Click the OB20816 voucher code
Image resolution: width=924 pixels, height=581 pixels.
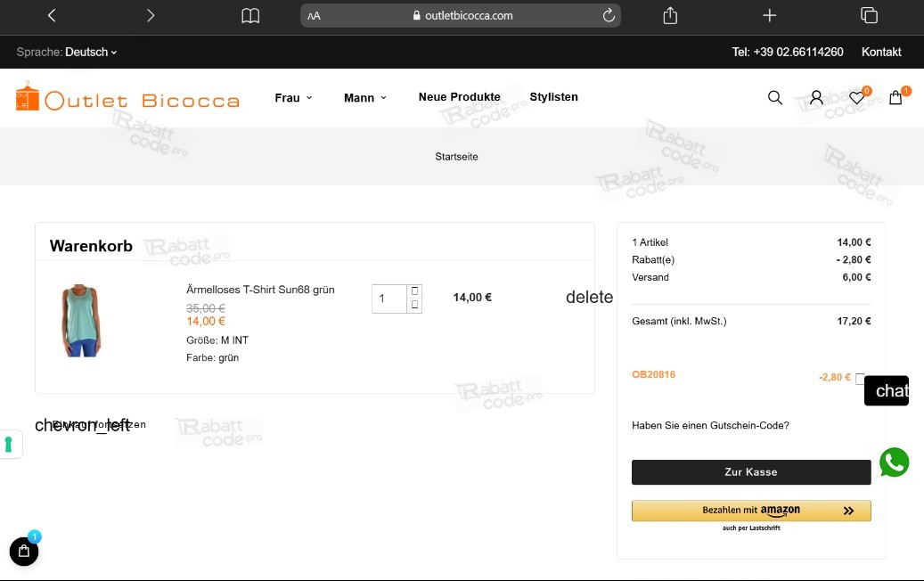[653, 375]
